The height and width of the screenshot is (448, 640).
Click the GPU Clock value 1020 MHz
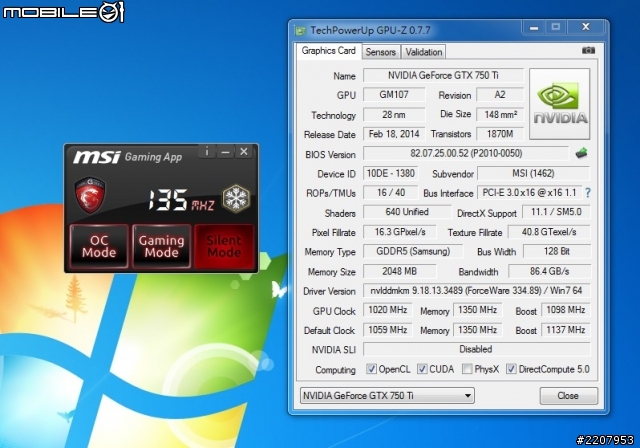tap(387, 310)
